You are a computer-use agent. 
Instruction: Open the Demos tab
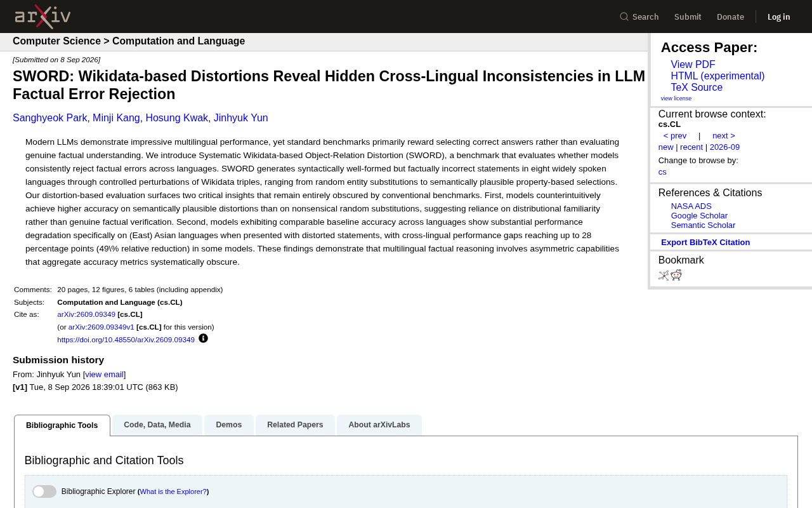229,425
